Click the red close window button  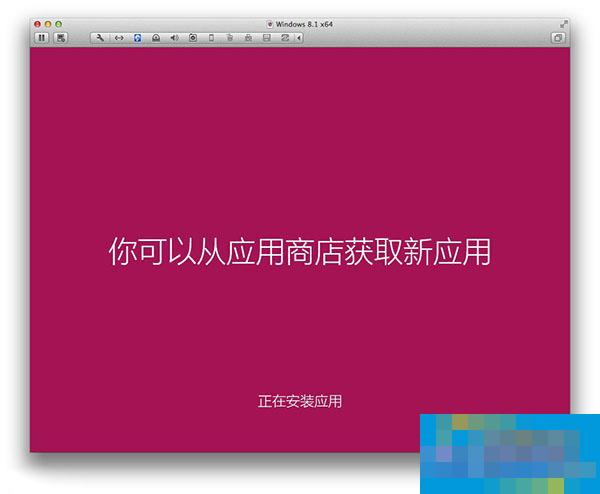pyautogui.click(x=37, y=24)
